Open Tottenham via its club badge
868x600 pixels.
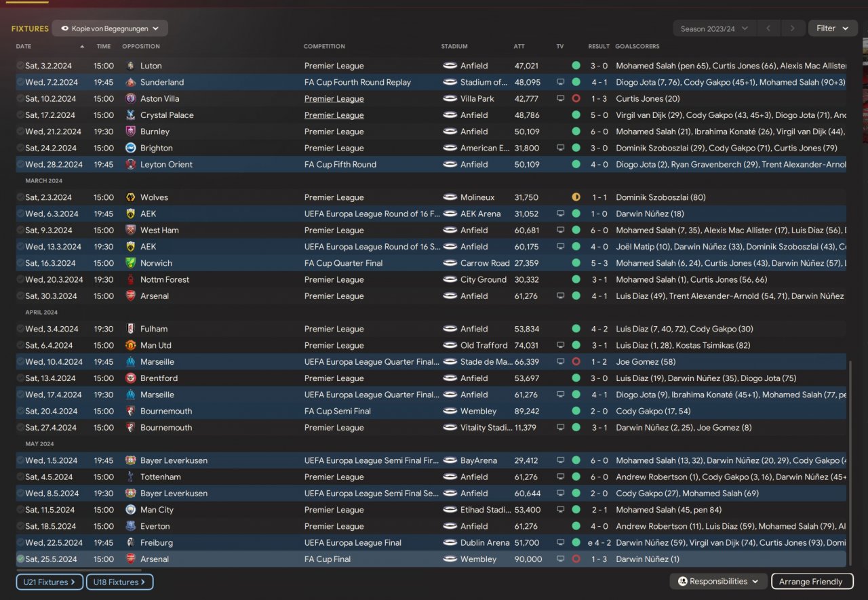131,477
